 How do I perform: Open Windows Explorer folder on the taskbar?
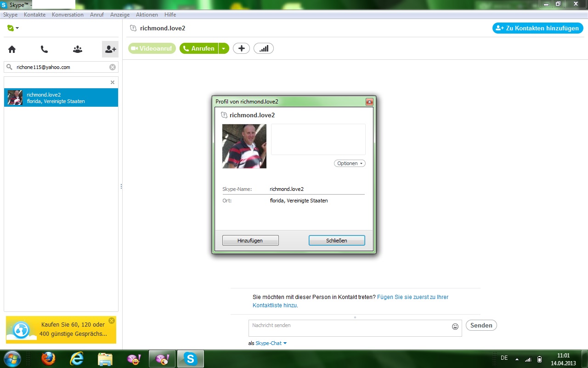coord(105,359)
